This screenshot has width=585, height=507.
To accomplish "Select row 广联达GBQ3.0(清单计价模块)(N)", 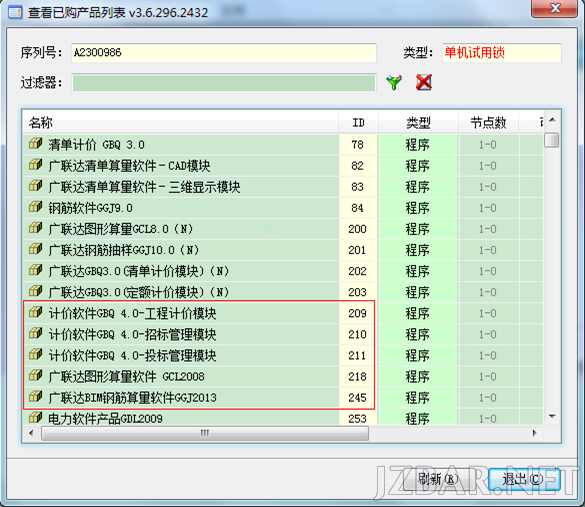I will [283, 271].
